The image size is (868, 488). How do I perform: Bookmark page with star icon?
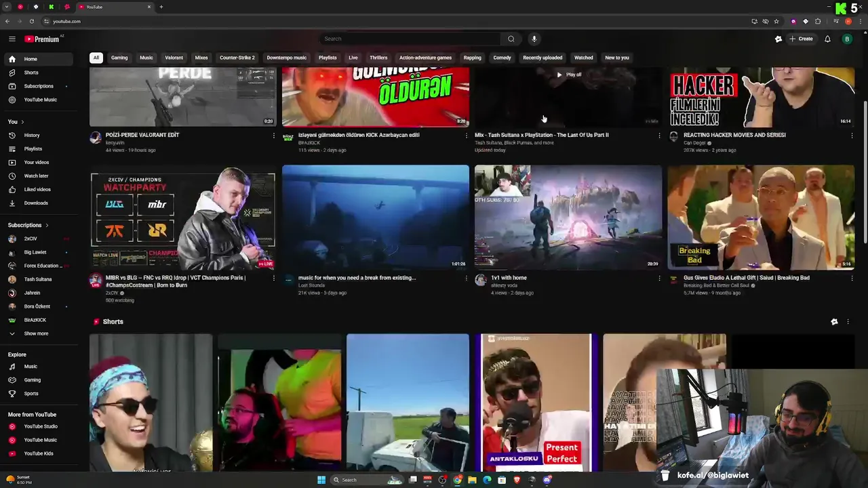click(x=776, y=21)
